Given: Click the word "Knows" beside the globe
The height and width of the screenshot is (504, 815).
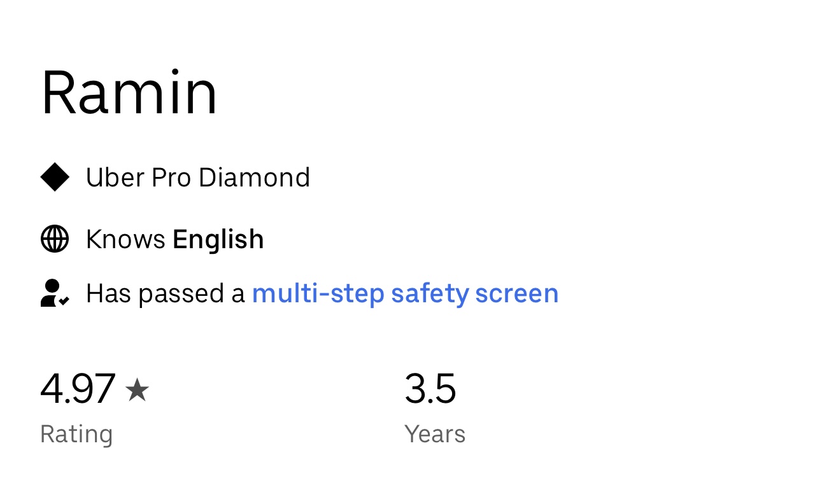Looking at the screenshot, I should 125,239.
